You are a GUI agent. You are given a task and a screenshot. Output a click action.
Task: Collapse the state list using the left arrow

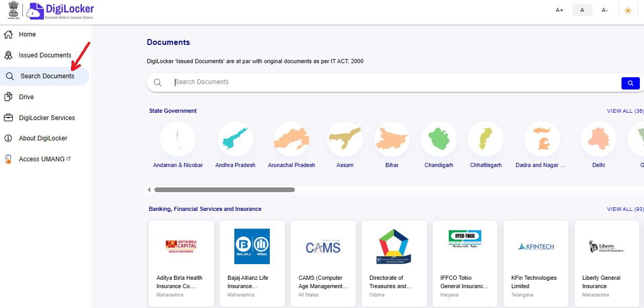(149, 189)
